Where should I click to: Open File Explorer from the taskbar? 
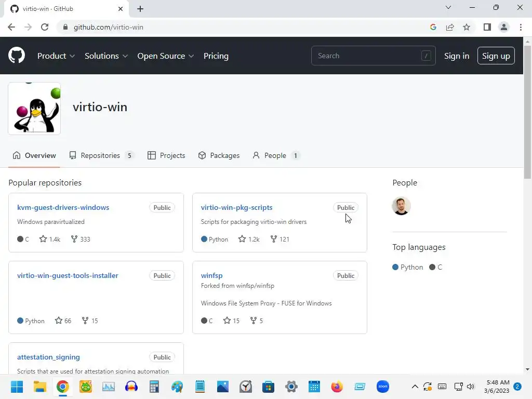(x=39, y=387)
